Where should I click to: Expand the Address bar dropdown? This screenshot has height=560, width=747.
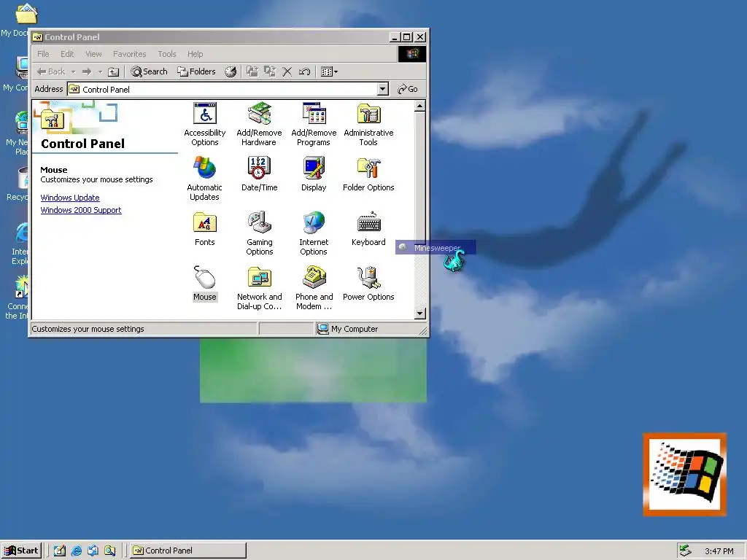coord(382,89)
